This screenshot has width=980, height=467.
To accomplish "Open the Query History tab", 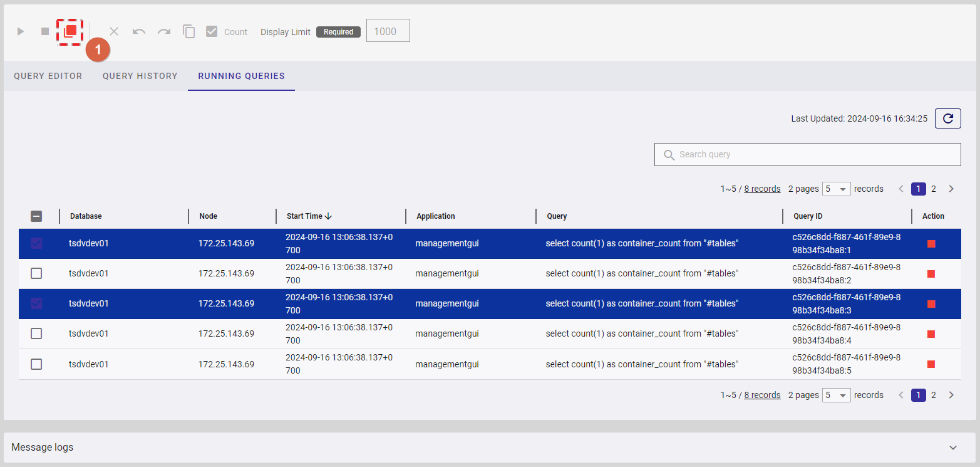I will click(140, 76).
